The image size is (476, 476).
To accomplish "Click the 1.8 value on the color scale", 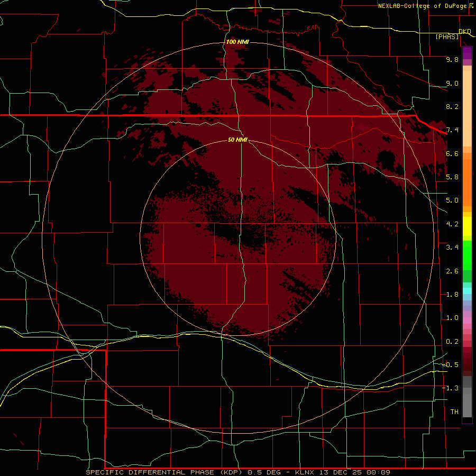I will click(x=452, y=295).
